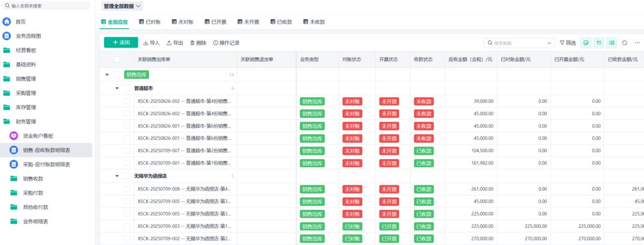Check the XSCK-20250709-001 row checkbox
The height and width of the screenshot is (245, 644).
coord(127,163)
